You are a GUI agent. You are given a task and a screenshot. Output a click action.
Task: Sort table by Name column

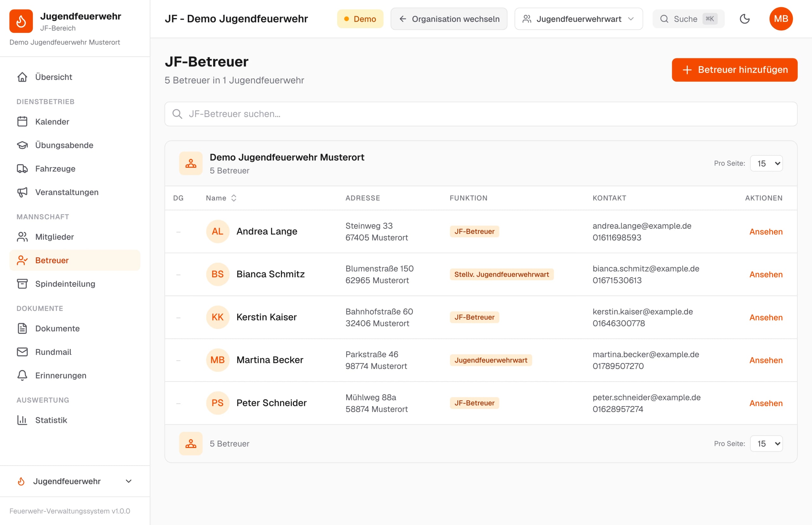221,198
